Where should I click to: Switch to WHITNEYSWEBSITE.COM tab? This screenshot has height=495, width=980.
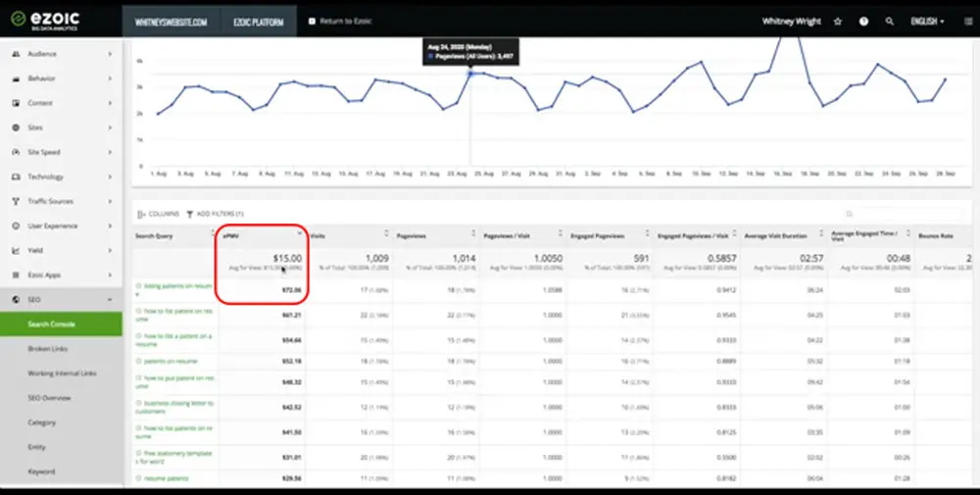click(171, 22)
